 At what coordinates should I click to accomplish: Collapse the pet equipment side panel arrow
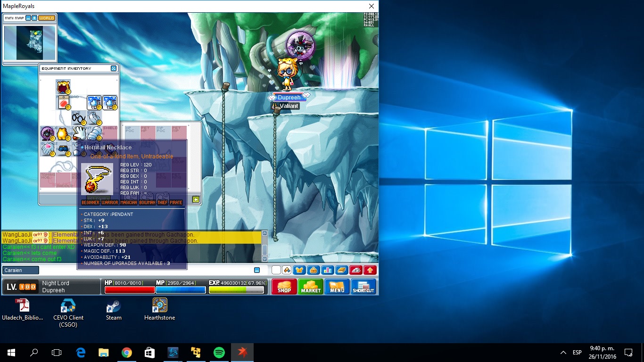coord(196,199)
